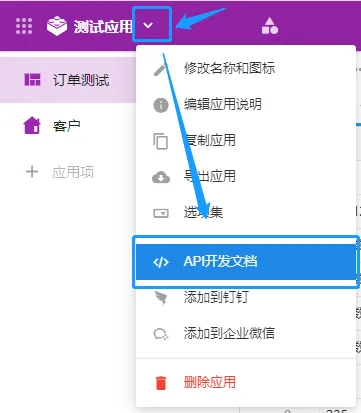Click the DingTalk icon
Viewport: 361px width, 413px height.
[x=161, y=298]
